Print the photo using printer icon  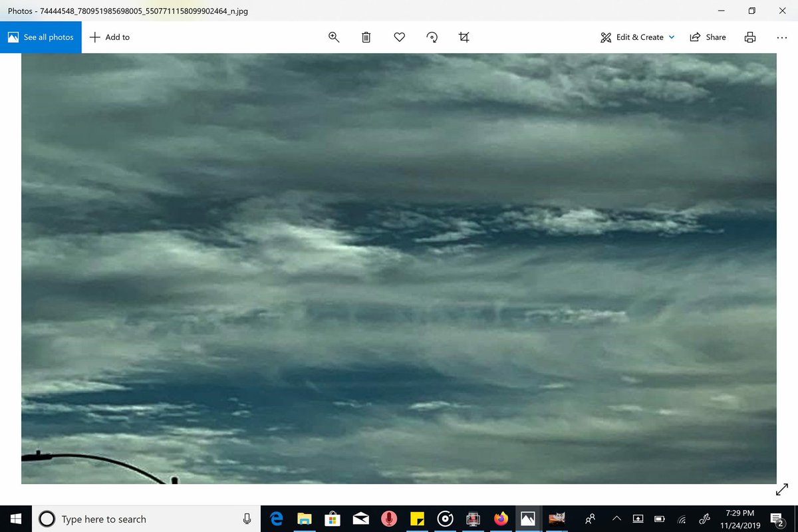click(x=750, y=37)
